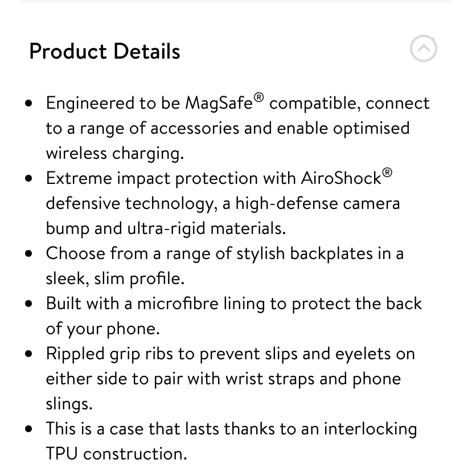The image size is (468, 476).
Task: Click the MagSafe registered trademark symbol
Action: tap(258, 97)
